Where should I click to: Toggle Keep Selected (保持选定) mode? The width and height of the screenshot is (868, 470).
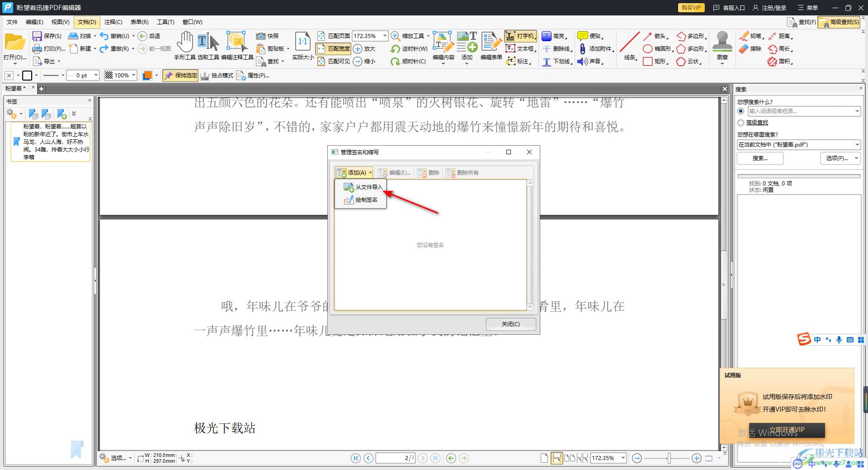[x=180, y=76]
